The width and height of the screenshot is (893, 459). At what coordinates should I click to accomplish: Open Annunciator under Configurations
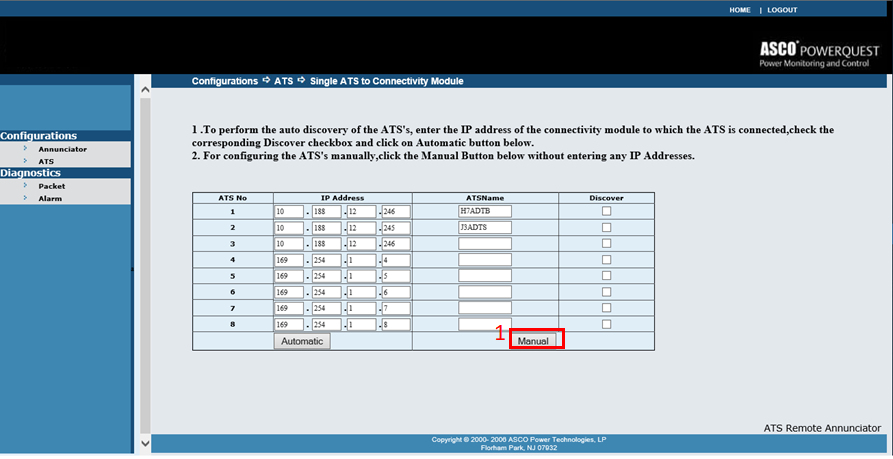click(x=63, y=149)
